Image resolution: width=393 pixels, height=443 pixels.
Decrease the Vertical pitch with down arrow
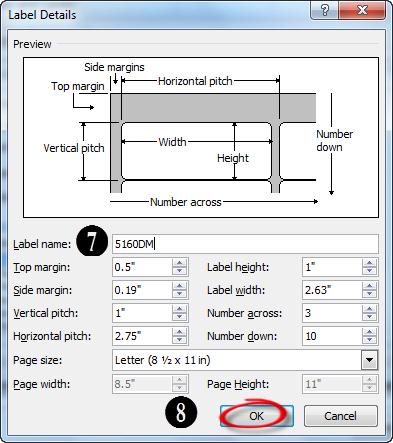tap(180, 317)
